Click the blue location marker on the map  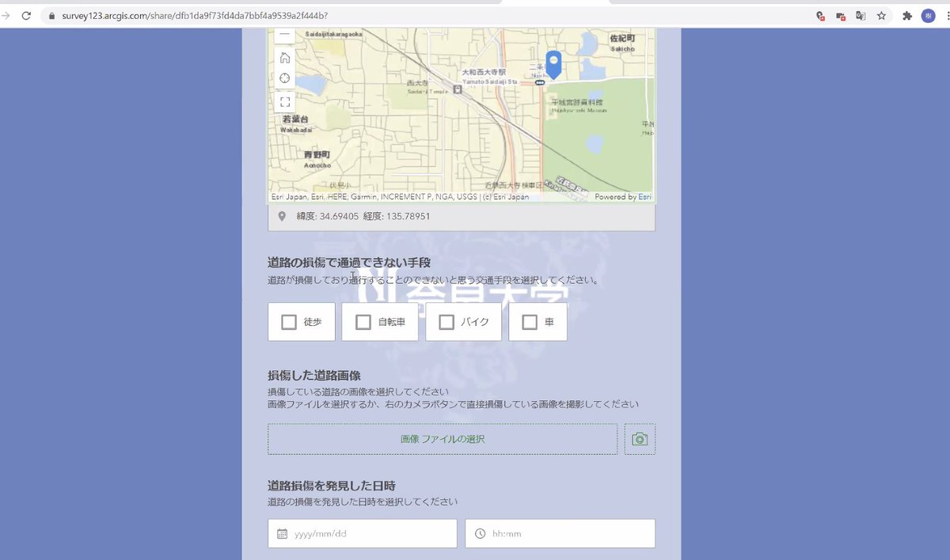click(x=553, y=63)
